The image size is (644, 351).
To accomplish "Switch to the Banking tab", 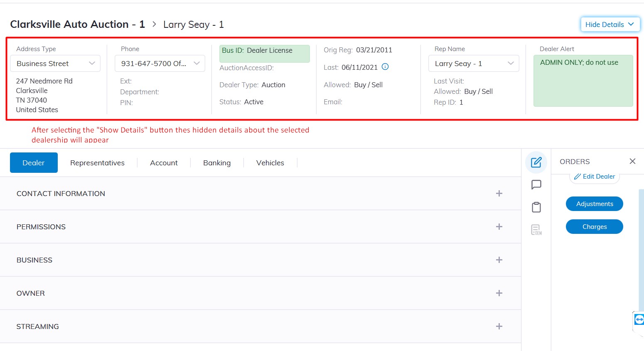I will click(x=217, y=163).
